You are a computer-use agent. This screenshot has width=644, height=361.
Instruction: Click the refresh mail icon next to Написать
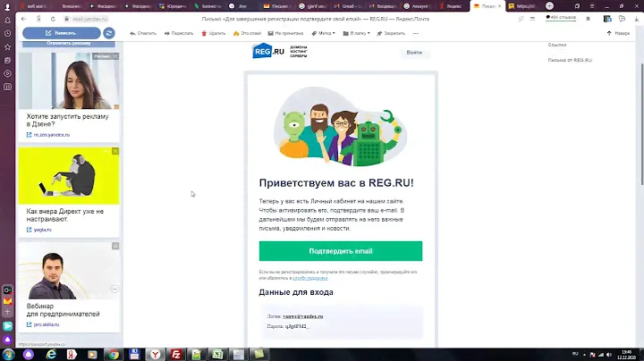tap(109, 33)
